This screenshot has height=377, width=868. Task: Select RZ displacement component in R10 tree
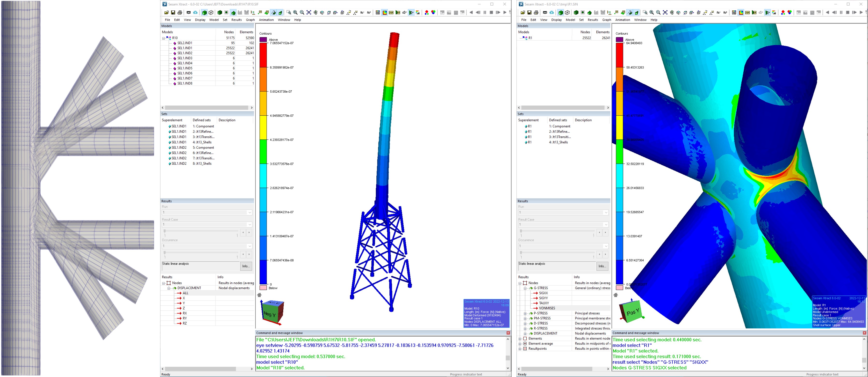[185, 323]
